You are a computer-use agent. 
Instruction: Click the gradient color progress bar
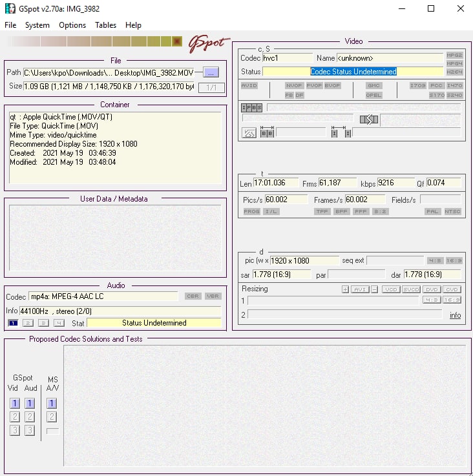(x=94, y=41)
